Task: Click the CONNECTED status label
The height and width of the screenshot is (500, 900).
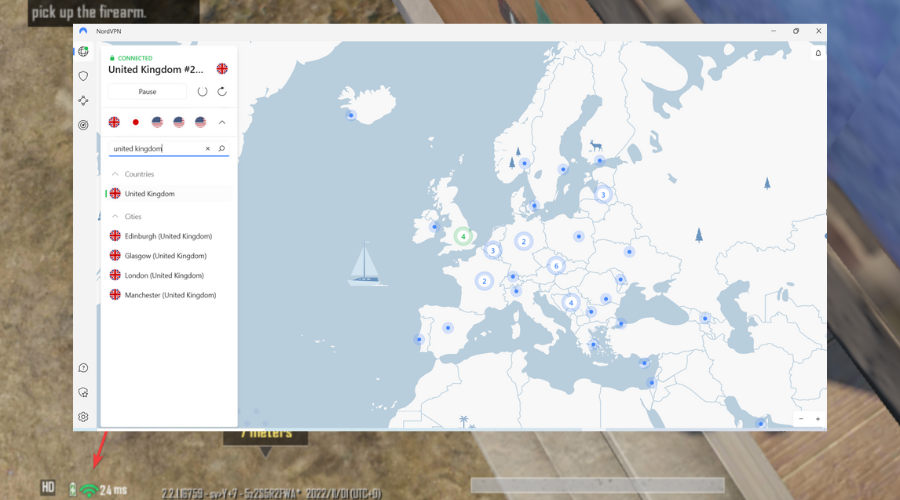Action: coord(135,58)
